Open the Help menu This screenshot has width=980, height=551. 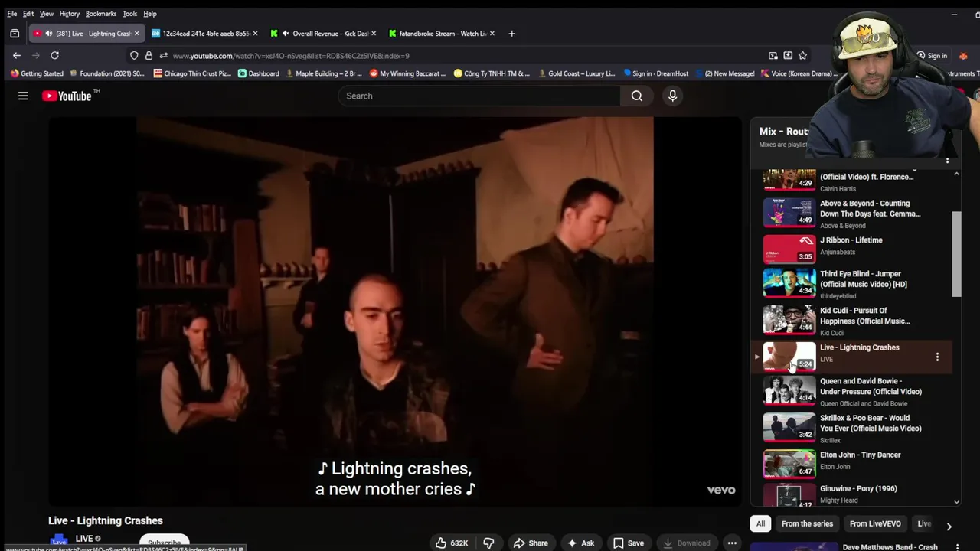click(150, 14)
